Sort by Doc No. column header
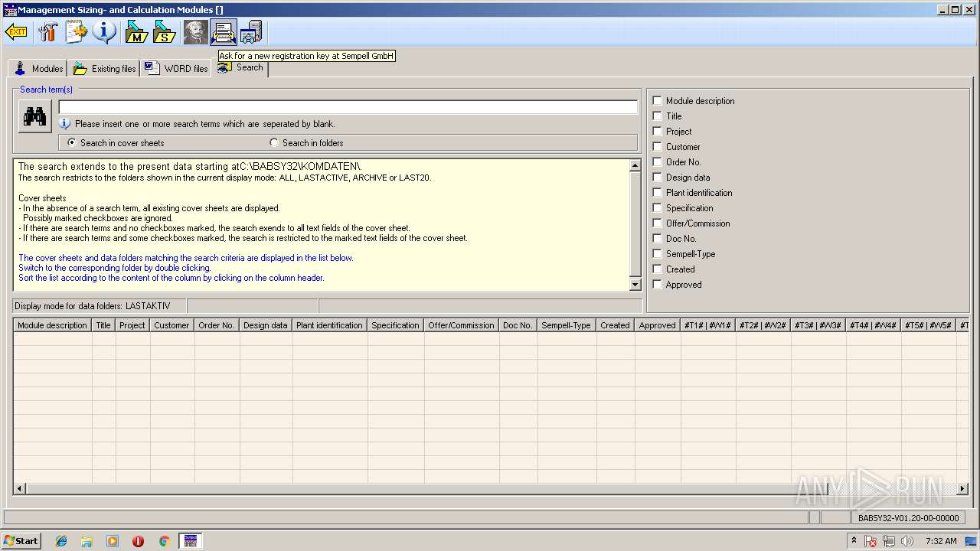 click(518, 325)
